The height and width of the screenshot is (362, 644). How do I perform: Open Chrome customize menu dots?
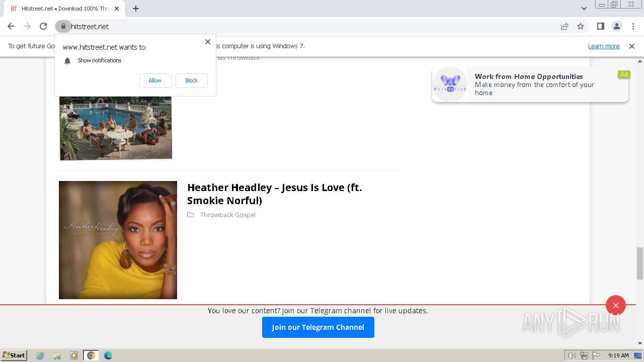click(x=633, y=26)
